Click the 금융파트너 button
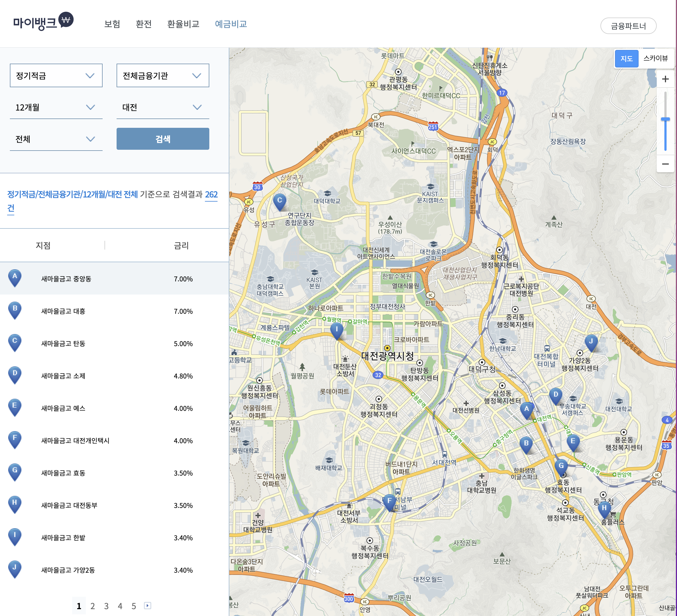This screenshot has height=616, width=677. coord(628,26)
